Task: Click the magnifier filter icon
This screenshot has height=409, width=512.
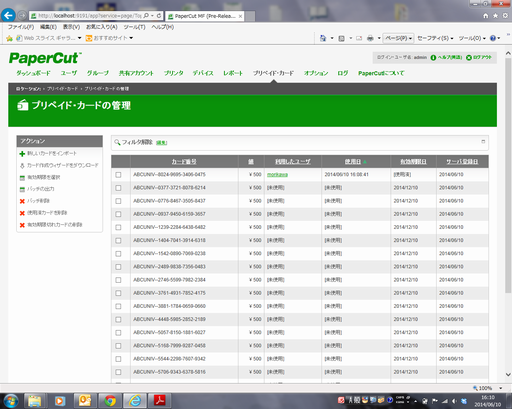Action: [117, 142]
